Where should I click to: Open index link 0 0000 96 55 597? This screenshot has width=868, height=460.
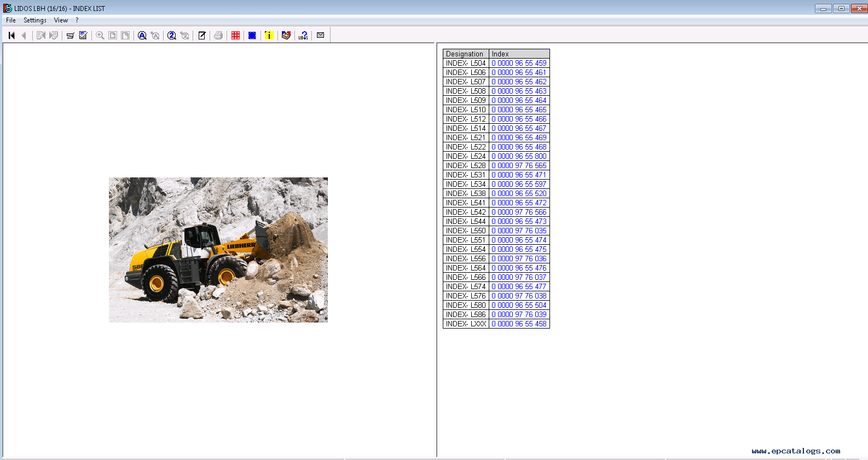click(x=519, y=184)
